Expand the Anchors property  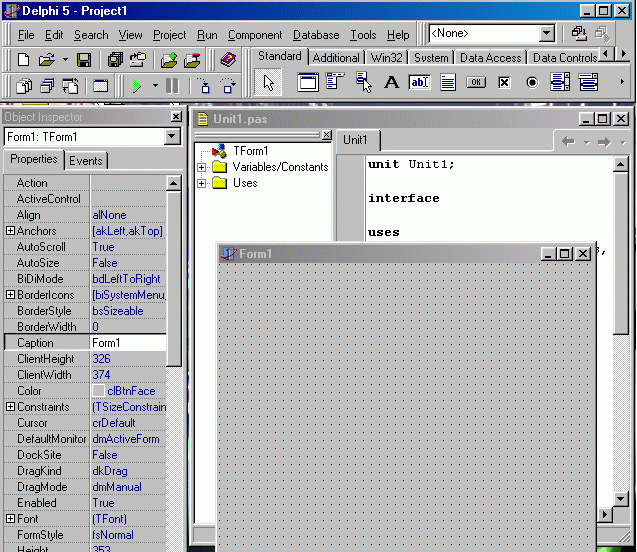[11, 231]
